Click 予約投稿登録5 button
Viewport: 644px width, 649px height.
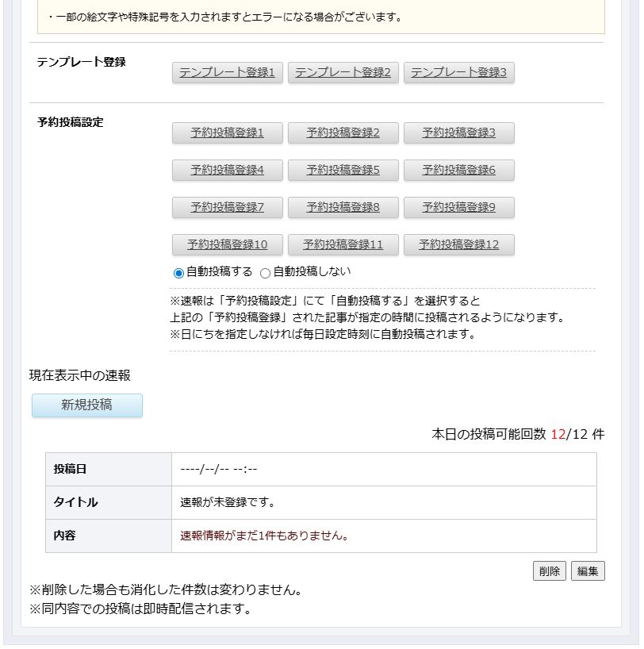tap(343, 170)
